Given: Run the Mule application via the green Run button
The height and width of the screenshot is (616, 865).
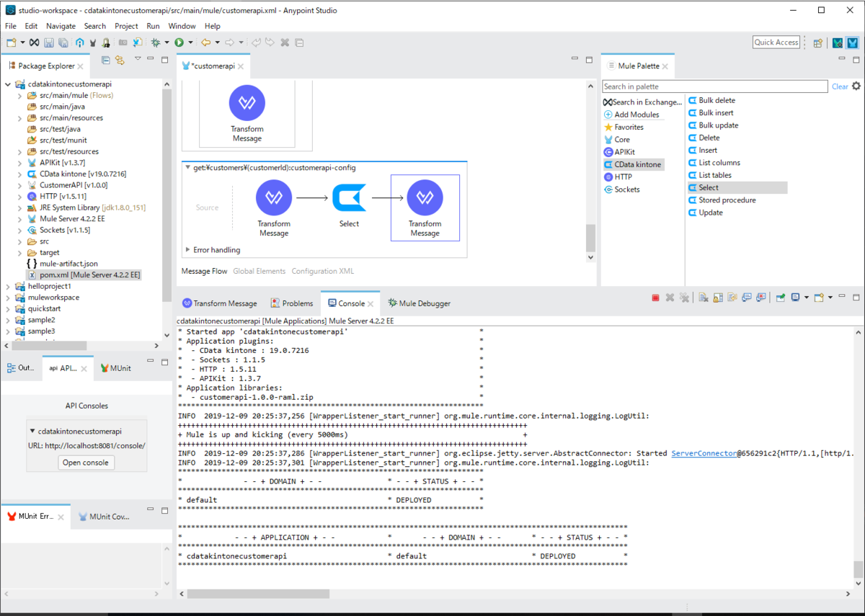Looking at the screenshot, I should pos(178,42).
